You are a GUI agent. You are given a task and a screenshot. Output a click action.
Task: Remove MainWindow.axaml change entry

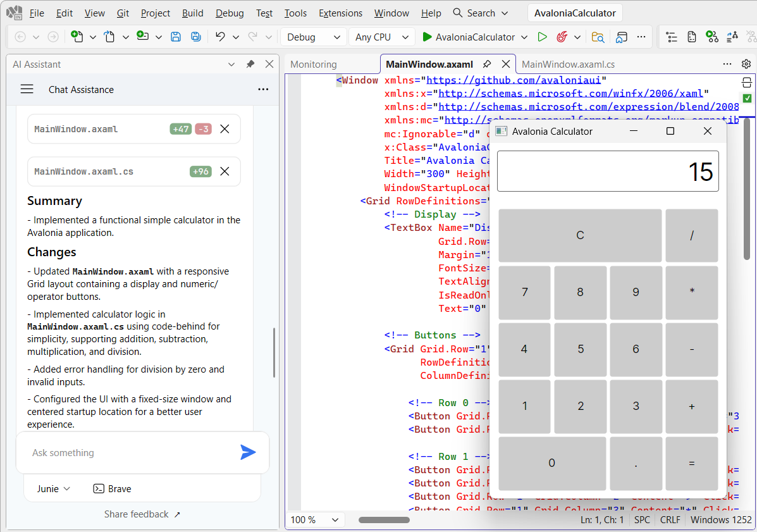(225, 129)
